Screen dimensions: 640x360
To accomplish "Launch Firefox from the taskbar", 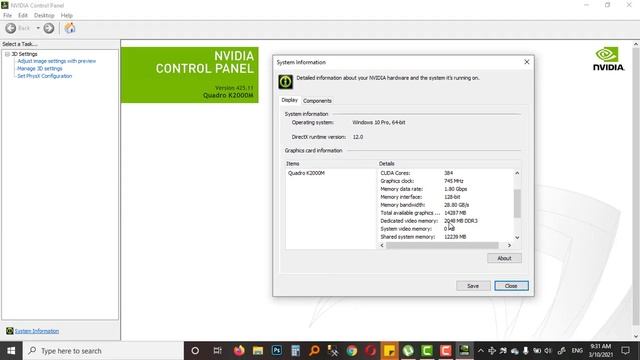I will click(239, 351).
